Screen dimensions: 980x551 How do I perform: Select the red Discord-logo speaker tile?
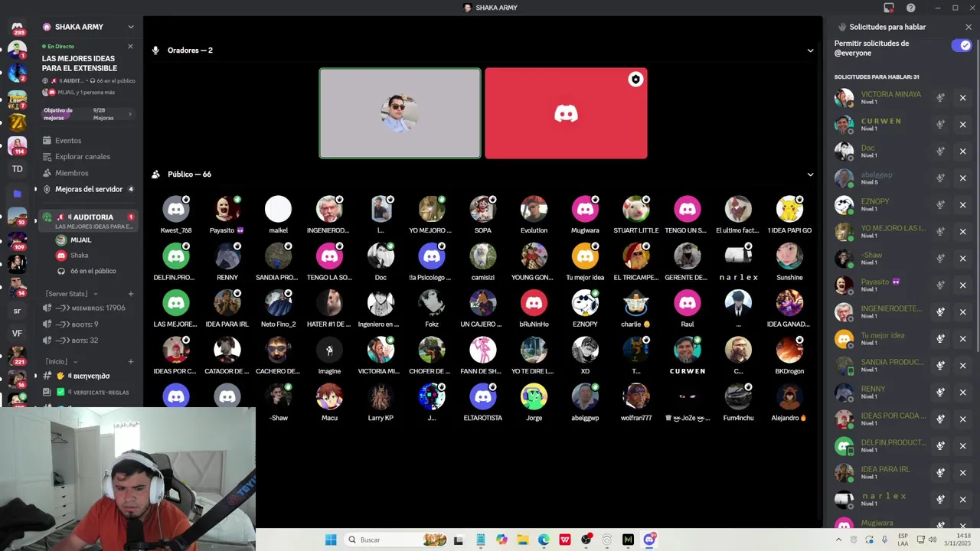pyautogui.click(x=566, y=113)
